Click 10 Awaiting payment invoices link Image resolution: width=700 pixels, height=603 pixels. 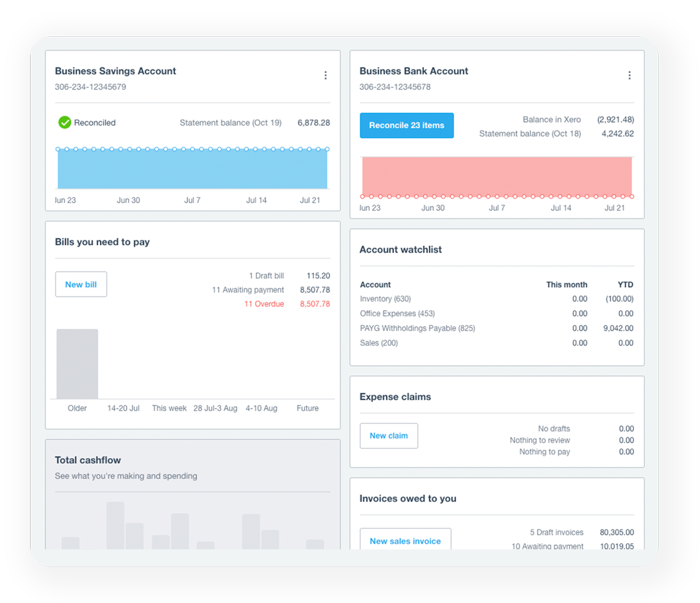click(x=547, y=546)
